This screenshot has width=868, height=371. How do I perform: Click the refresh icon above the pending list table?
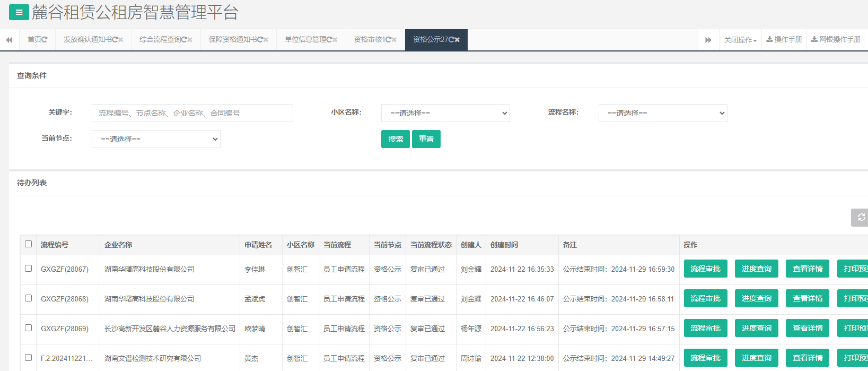[x=861, y=218]
